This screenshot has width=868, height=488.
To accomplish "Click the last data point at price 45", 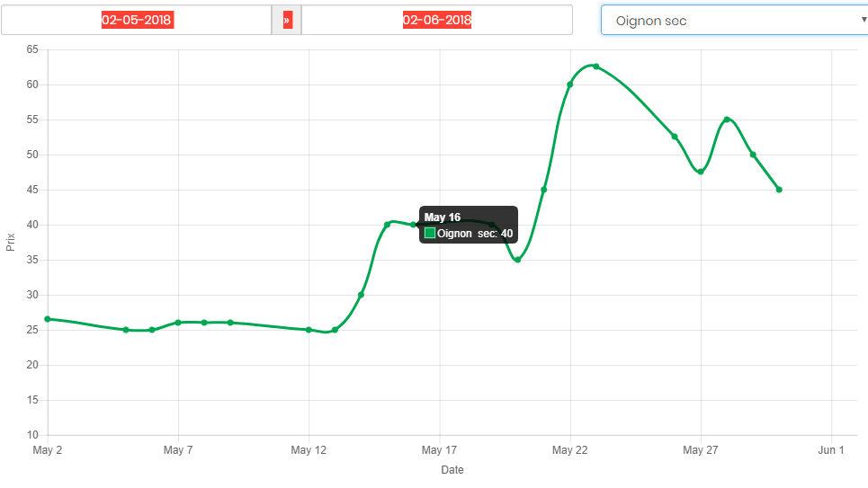I will click(779, 190).
